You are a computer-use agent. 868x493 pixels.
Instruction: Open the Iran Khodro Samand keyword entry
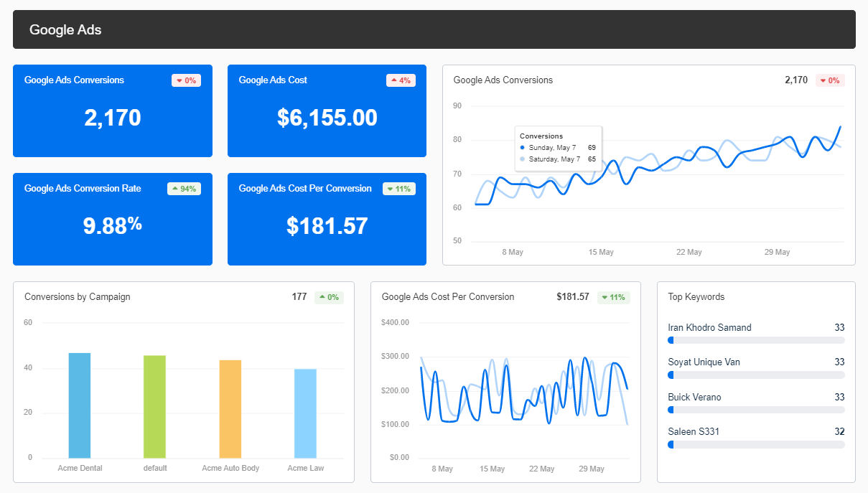coord(709,327)
